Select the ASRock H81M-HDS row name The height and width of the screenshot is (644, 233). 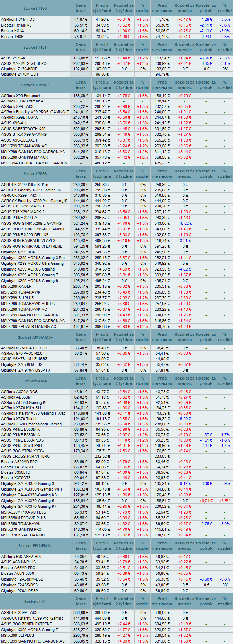coord(18,19)
